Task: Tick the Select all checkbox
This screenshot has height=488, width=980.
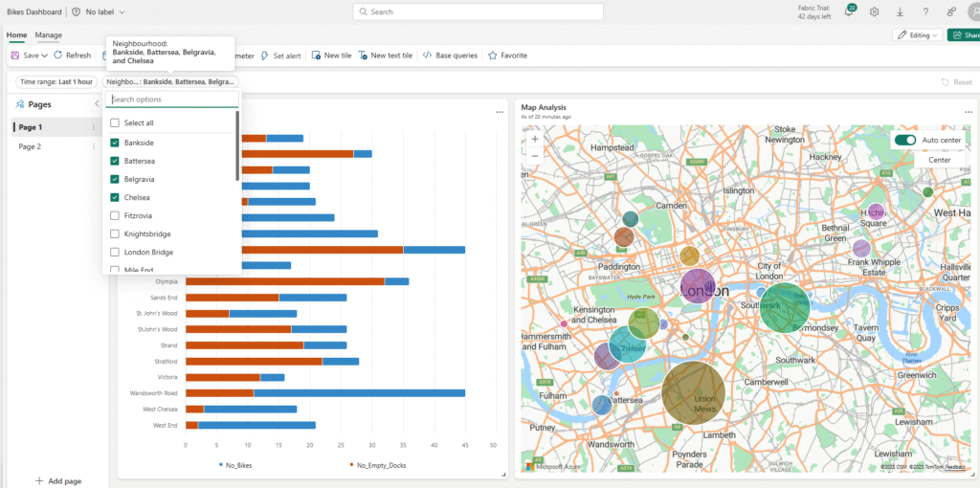Action: click(x=115, y=122)
